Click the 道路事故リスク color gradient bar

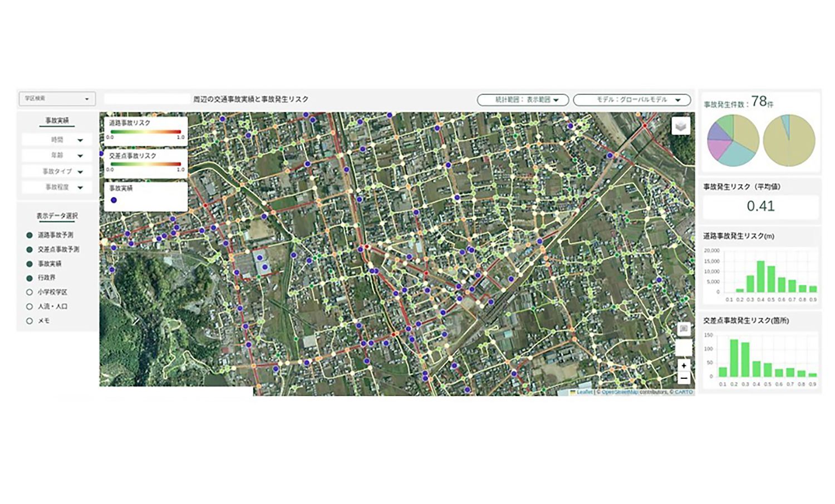tap(145, 132)
